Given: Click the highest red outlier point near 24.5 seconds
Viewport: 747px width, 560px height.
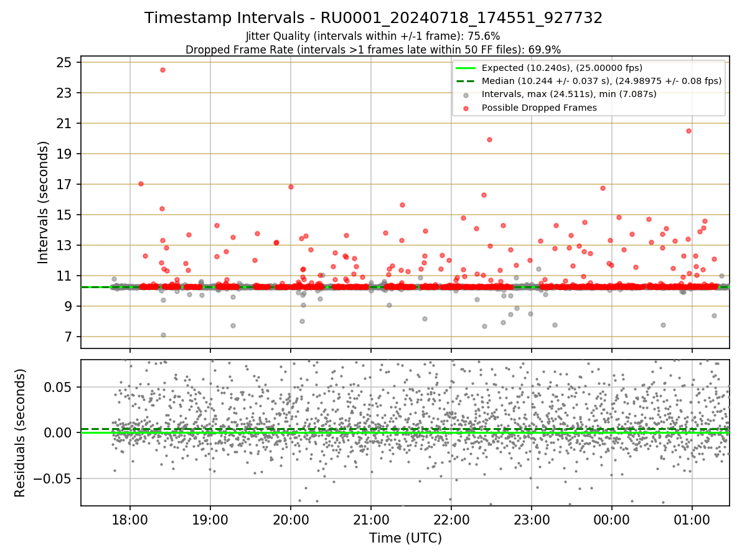Looking at the screenshot, I should [162, 70].
